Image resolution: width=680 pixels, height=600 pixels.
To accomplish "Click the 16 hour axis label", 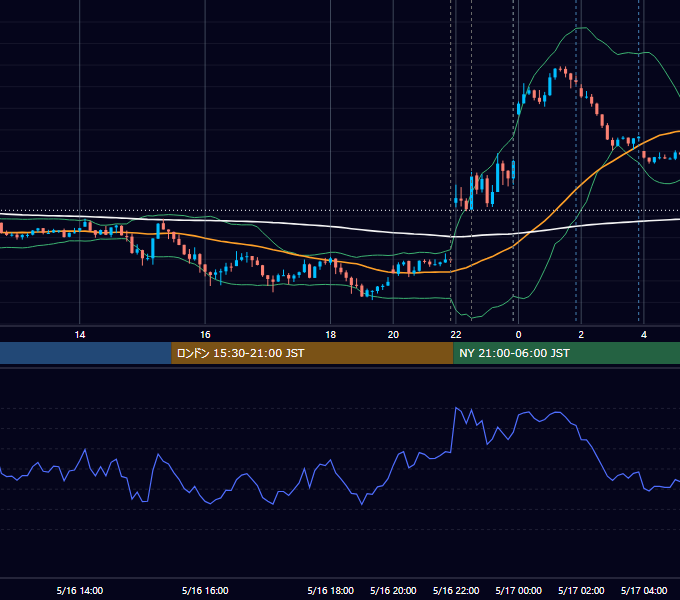I will pos(205,335).
